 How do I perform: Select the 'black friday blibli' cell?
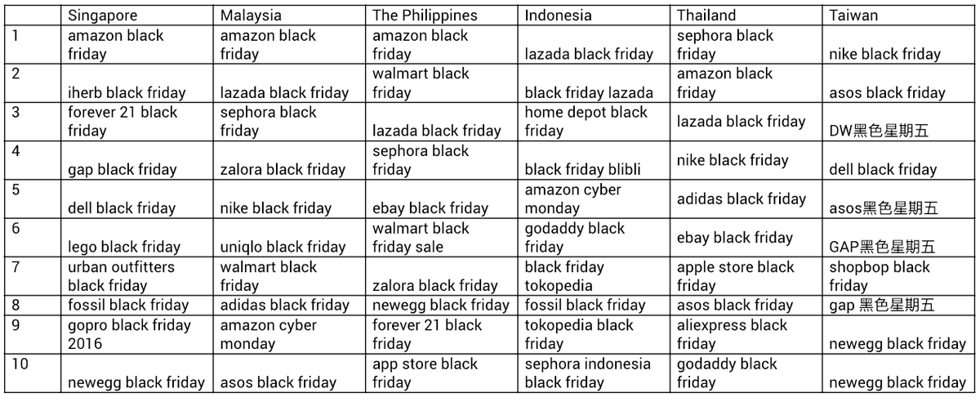coord(596,161)
